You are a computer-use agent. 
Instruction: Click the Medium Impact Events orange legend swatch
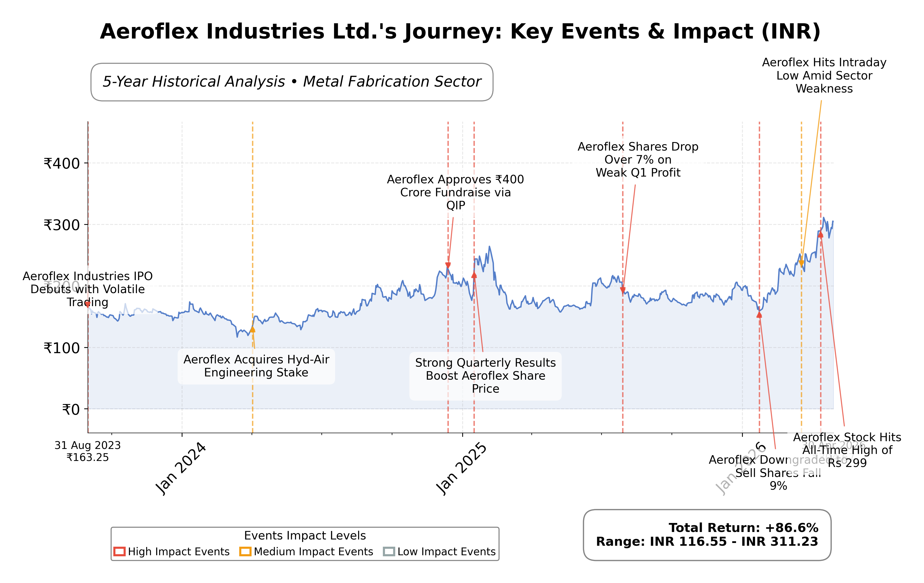[x=245, y=551]
